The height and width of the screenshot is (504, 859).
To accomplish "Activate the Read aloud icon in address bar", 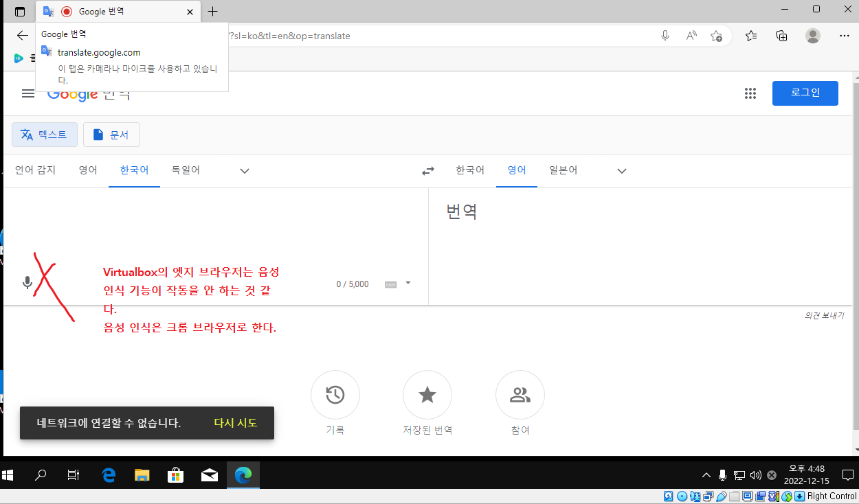I will coord(691,36).
